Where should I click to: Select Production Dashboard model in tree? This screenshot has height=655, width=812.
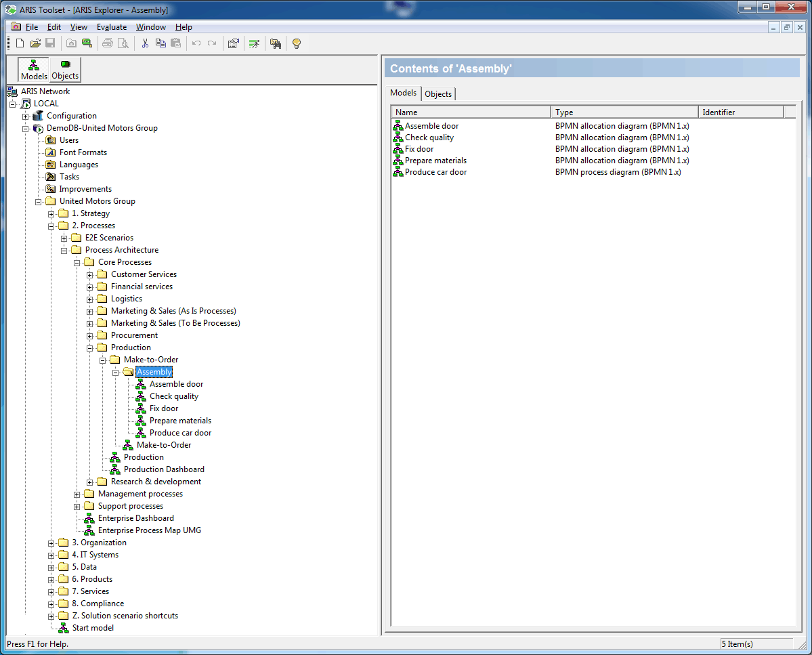(x=164, y=469)
